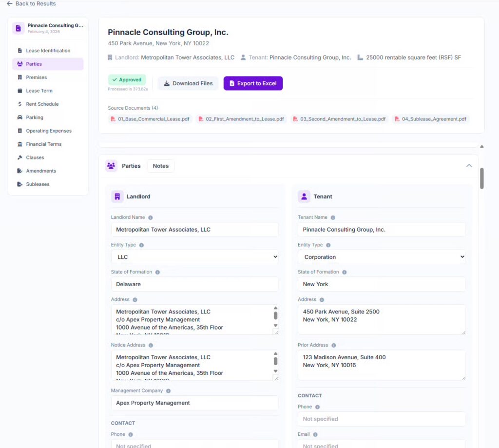The image size is (499, 448).
Task: Click the Clauses gavel icon in sidebar
Action: [x=20, y=157]
